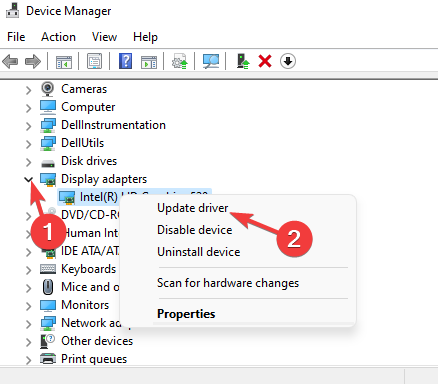Click the Forward arrow toolbar icon
Screen dimensions: 438x384
tap(33, 61)
